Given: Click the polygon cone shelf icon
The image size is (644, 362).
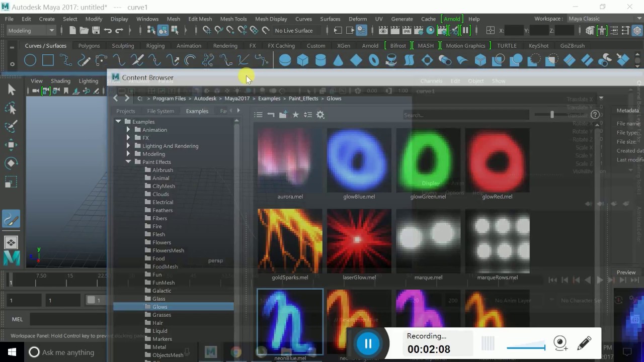Looking at the screenshot, I should coord(338,61).
